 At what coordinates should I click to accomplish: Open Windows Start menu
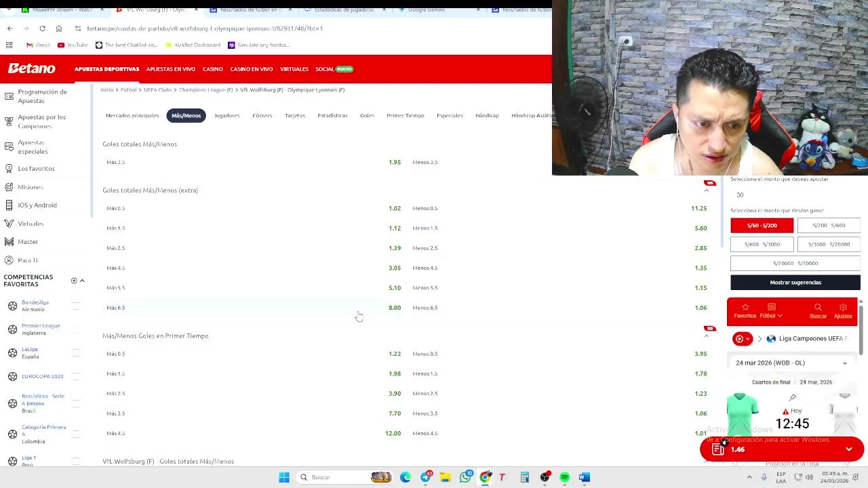(x=284, y=477)
